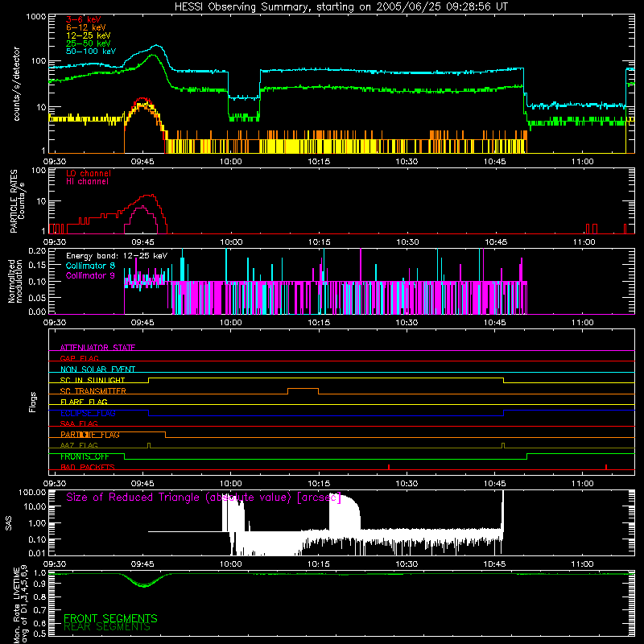
Task: Click the SAS vertical axis label
Action: click(8, 523)
